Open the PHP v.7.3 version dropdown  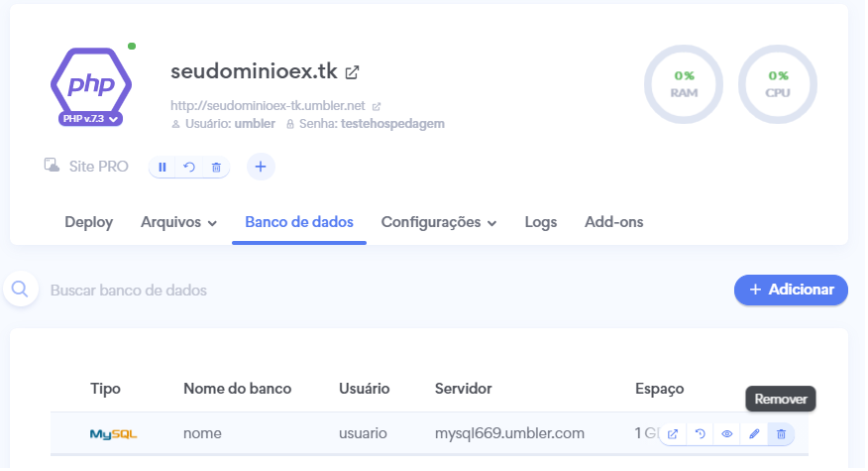tap(91, 119)
